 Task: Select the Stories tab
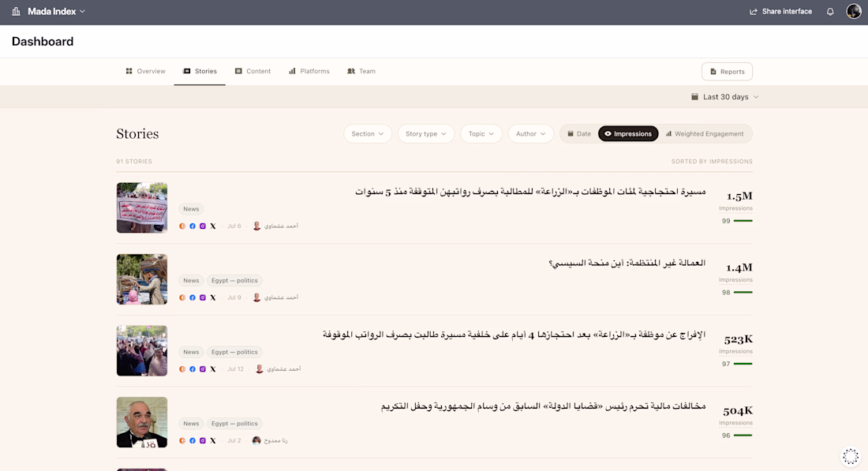[x=200, y=71]
